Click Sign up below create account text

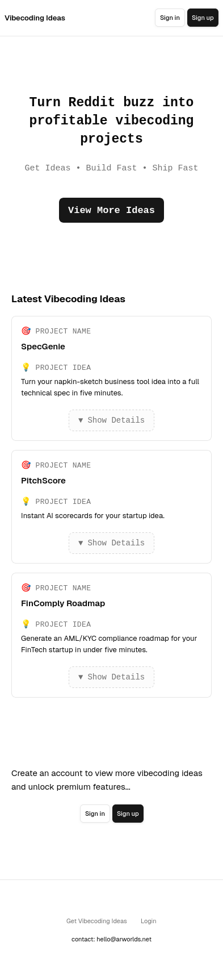coord(128,814)
